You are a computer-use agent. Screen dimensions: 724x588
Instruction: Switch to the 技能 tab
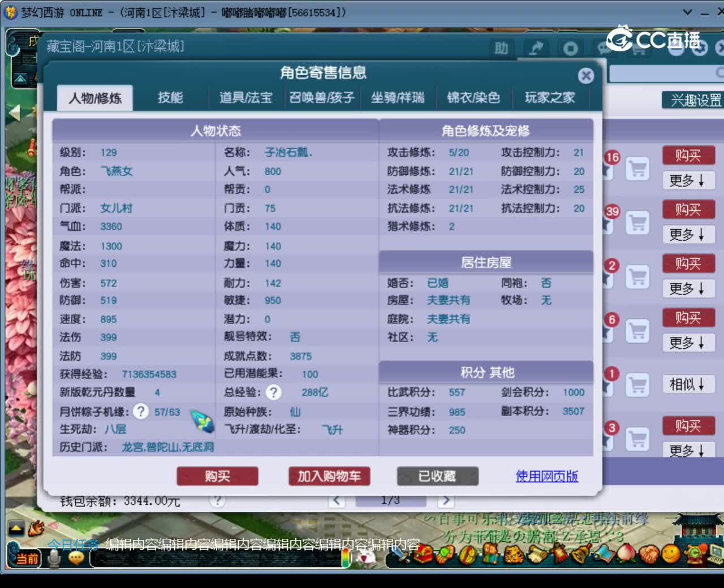[170, 98]
